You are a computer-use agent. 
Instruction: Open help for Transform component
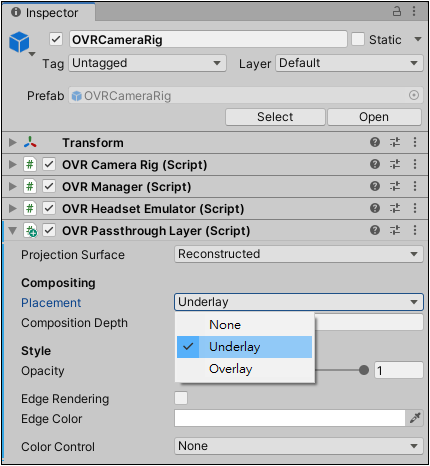375,142
